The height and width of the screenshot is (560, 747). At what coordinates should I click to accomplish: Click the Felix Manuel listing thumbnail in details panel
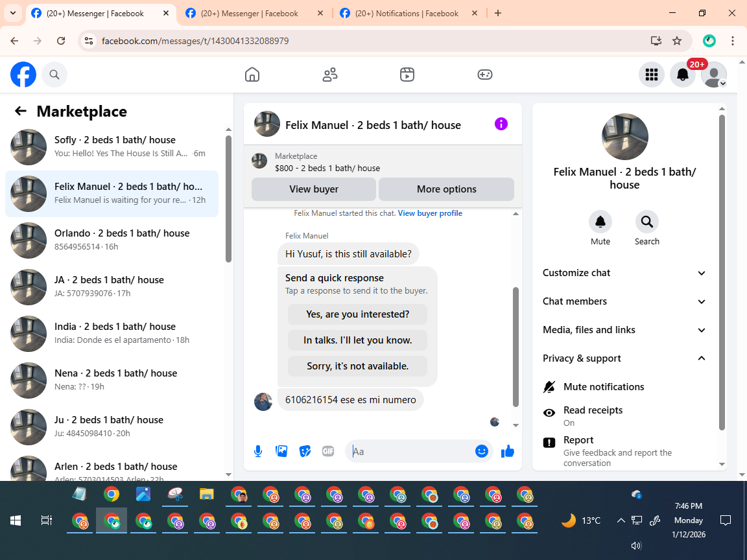624,137
